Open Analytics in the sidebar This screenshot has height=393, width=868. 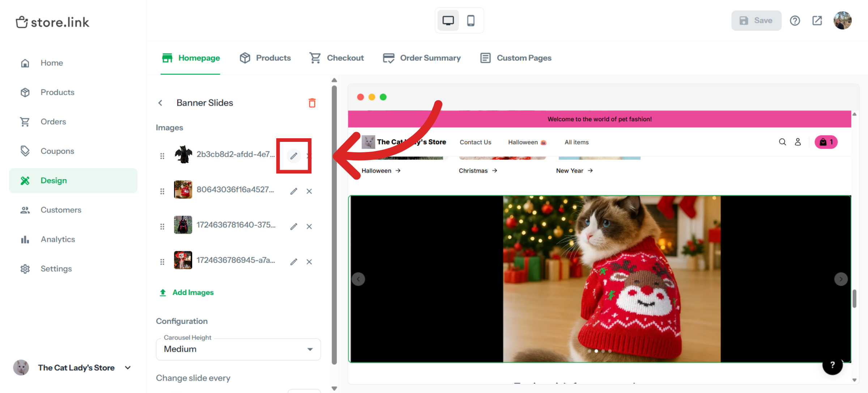click(x=73, y=239)
